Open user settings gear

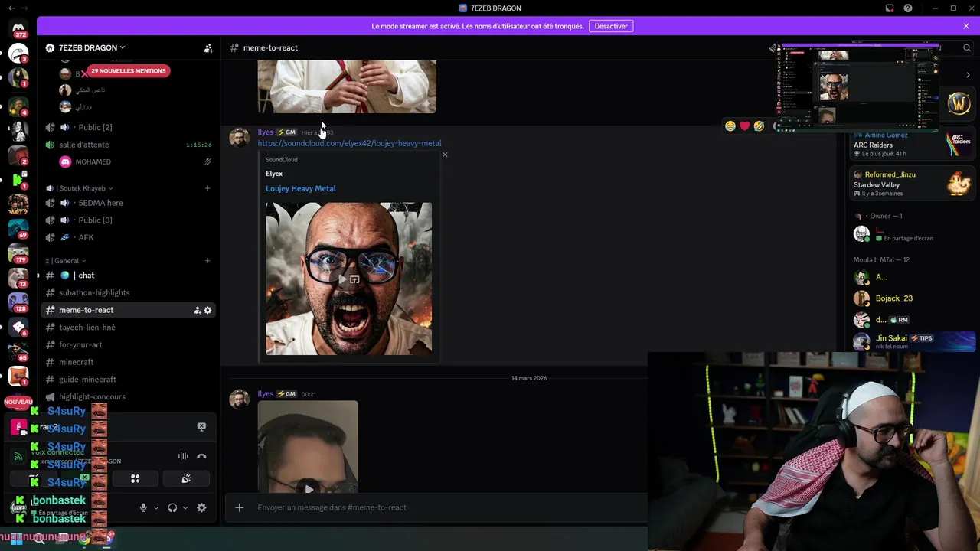[201, 507]
